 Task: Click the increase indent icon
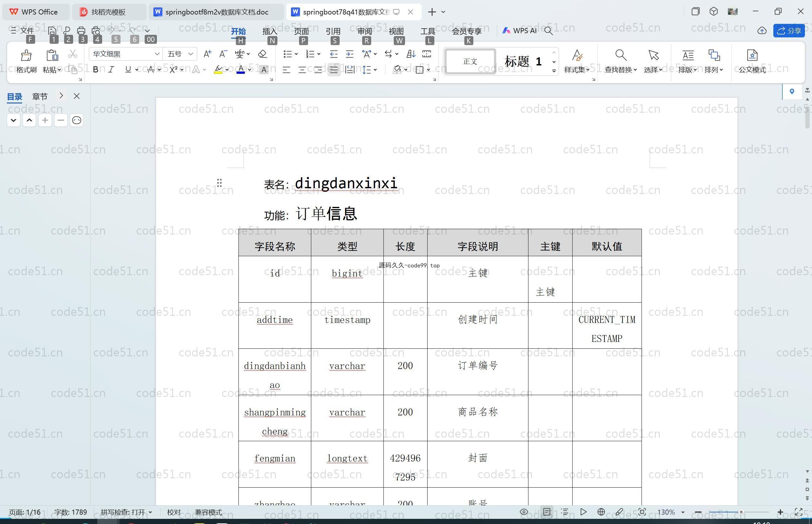pyautogui.click(x=349, y=54)
